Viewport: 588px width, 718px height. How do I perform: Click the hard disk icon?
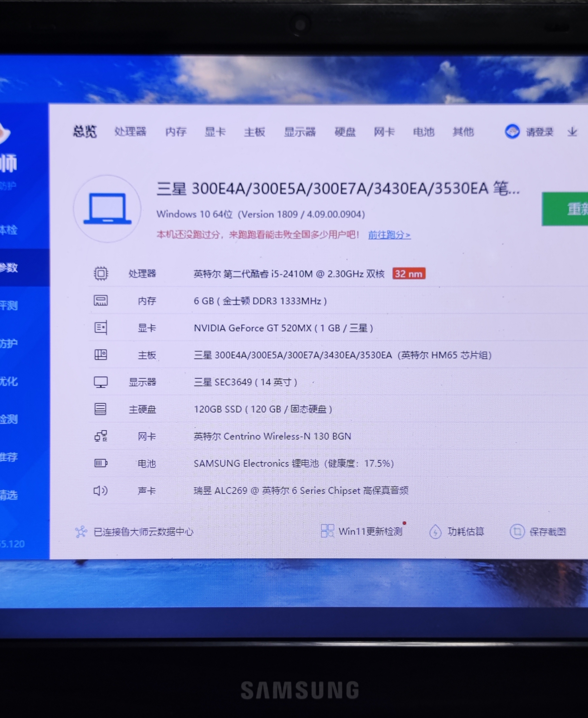tap(100, 409)
